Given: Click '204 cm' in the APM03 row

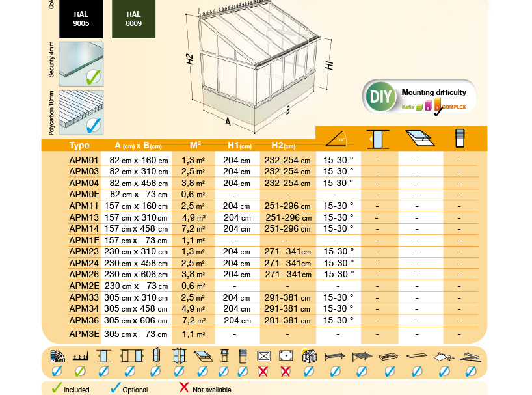Looking at the screenshot, I should 237,171.
